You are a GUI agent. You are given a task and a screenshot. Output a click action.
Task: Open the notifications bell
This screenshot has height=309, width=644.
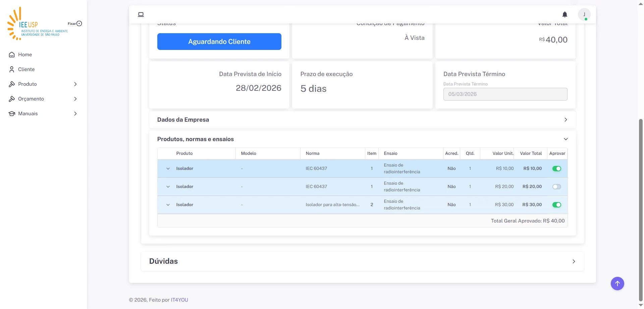(x=565, y=14)
